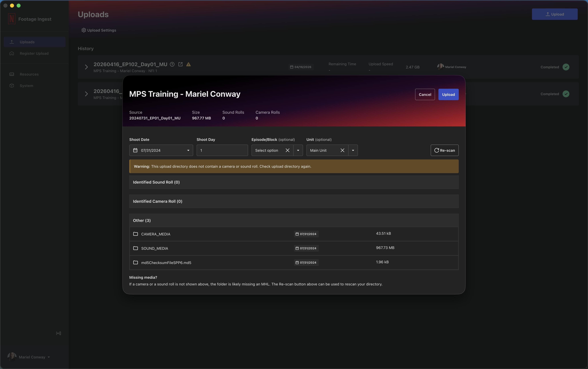Click the external link icon beside 20260416_EP102_Day01_MU
588x369 pixels.
click(x=180, y=64)
